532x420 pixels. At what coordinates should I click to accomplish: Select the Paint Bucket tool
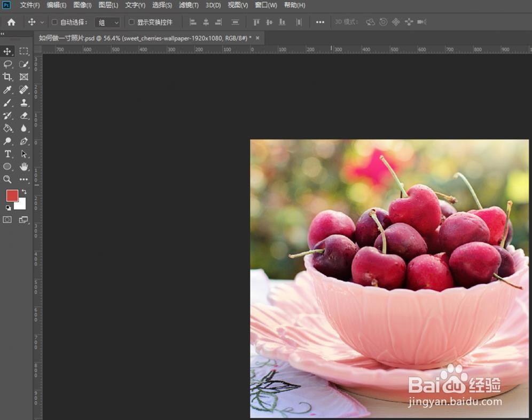coord(7,128)
